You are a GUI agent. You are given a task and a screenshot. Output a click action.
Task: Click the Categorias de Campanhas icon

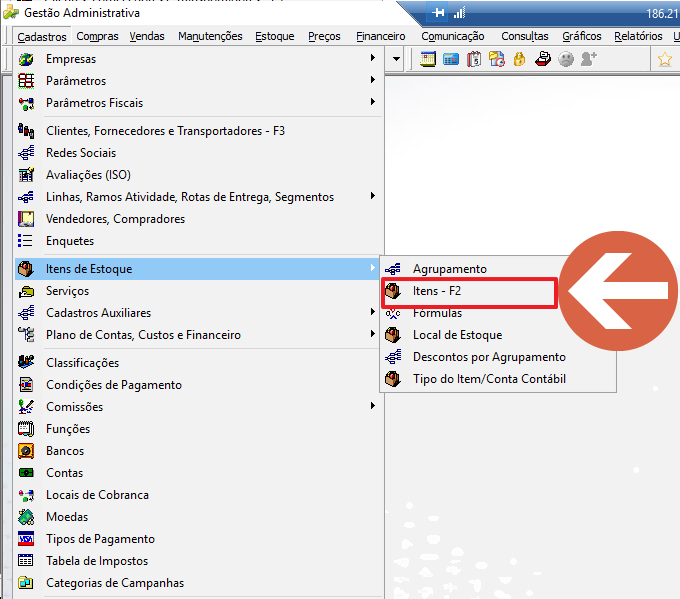(x=26, y=583)
